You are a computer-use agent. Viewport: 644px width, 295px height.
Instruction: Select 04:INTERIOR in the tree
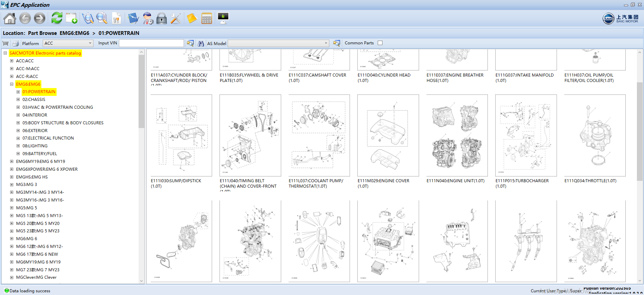coord(35,115)
